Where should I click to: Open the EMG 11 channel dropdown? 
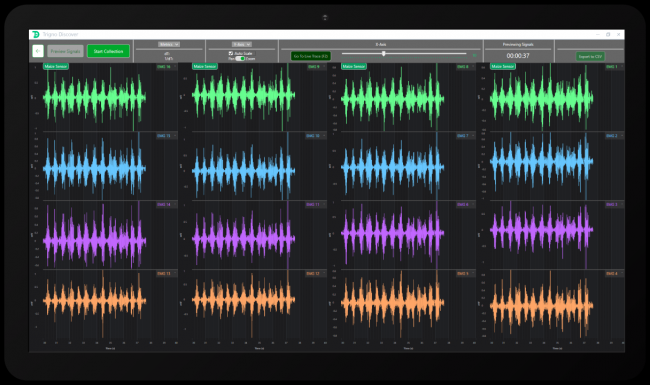(315, 205)
